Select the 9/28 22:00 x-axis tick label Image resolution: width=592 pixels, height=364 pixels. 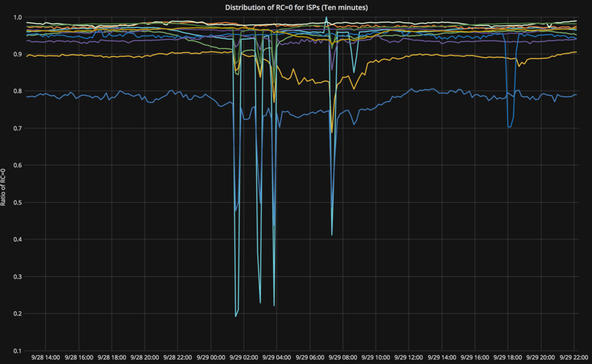pyautogui.click(x=177, y=358)
